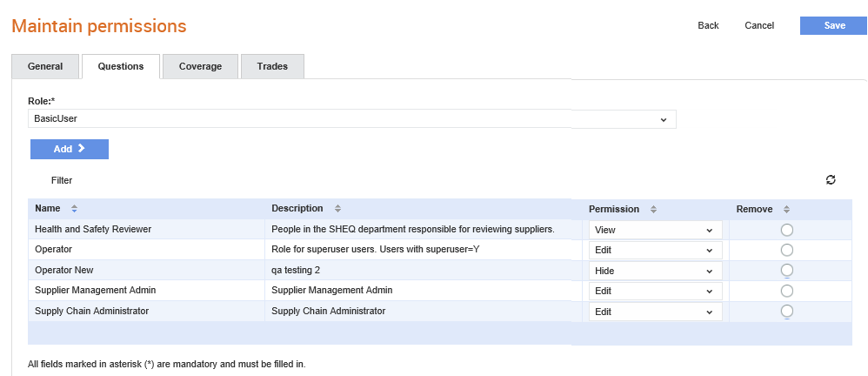Image resolution: width=868 pixels, height=376 pixels.
Task: Sort by Description column arrows
Action: click(x=337, y=209)
